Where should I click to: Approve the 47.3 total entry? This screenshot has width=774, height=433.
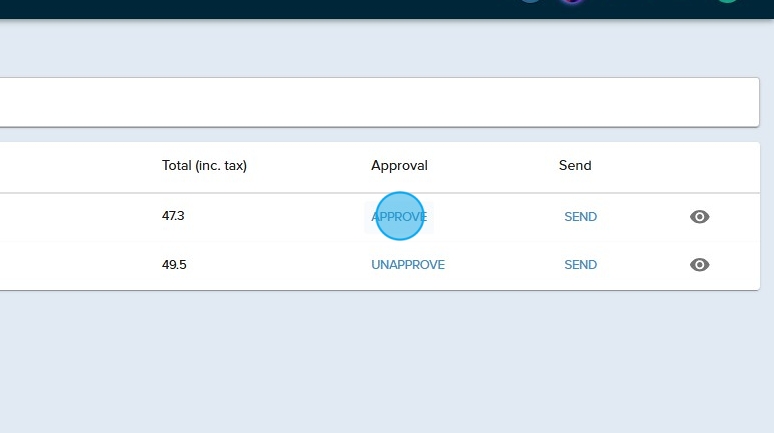tap(399, 217)
